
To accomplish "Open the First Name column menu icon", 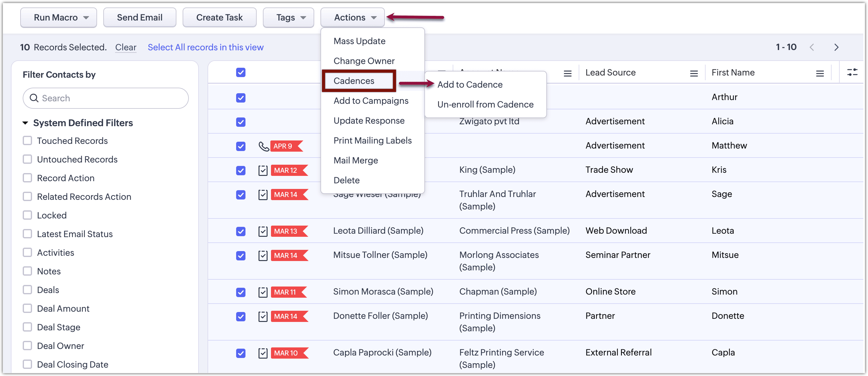I will (x=819, y=73).
